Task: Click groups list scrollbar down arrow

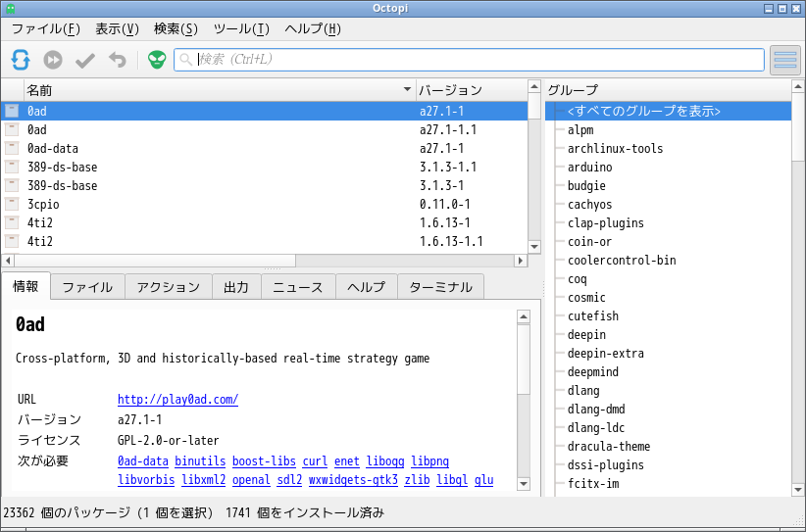Action: [x=798, y=490]
